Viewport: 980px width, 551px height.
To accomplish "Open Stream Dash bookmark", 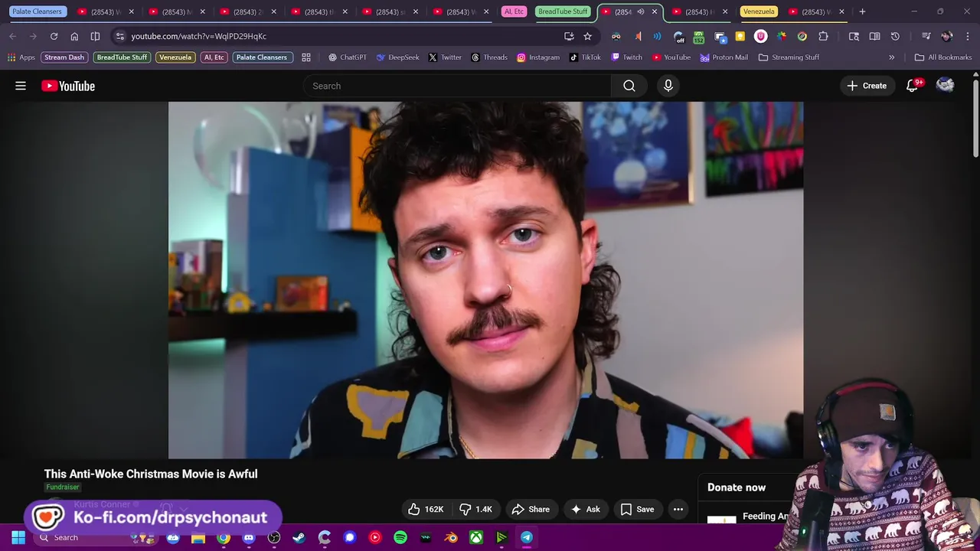I will click(64, 57).
